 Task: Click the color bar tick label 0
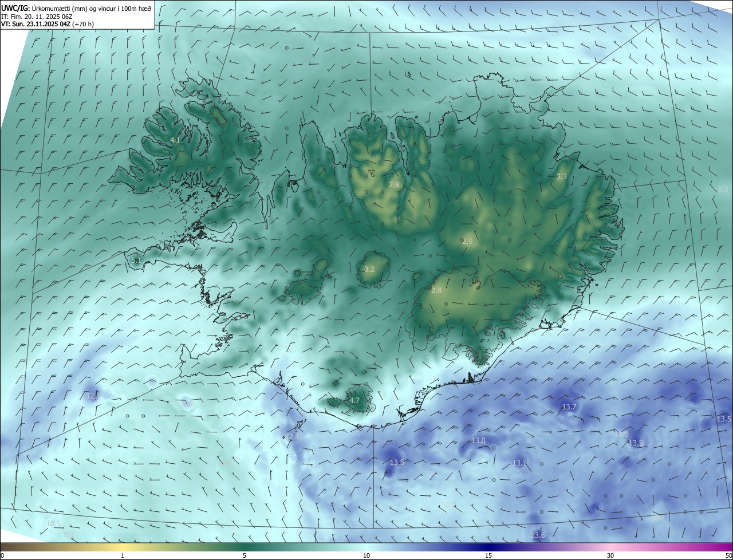point(2,556)
